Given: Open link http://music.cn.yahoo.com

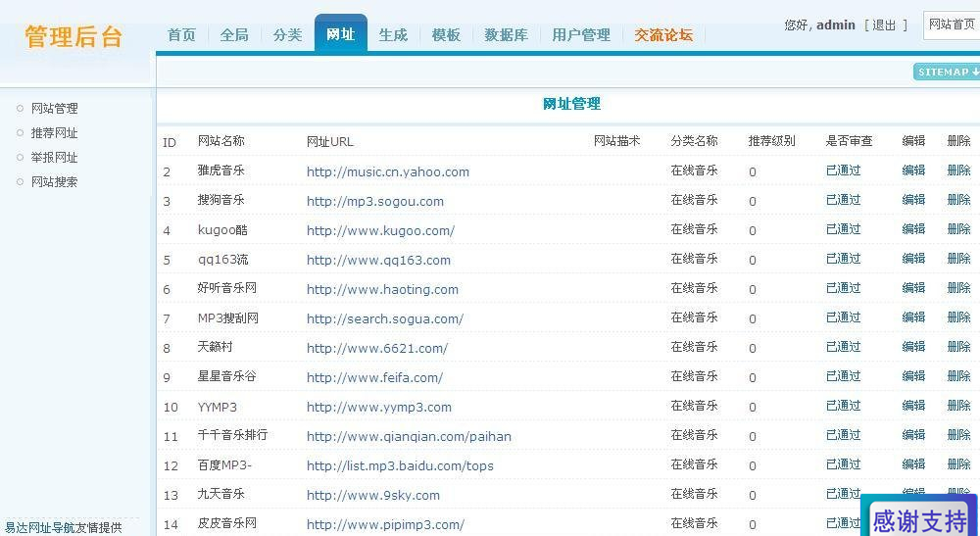Looking at the screenshot, I should tap(387, 171).
